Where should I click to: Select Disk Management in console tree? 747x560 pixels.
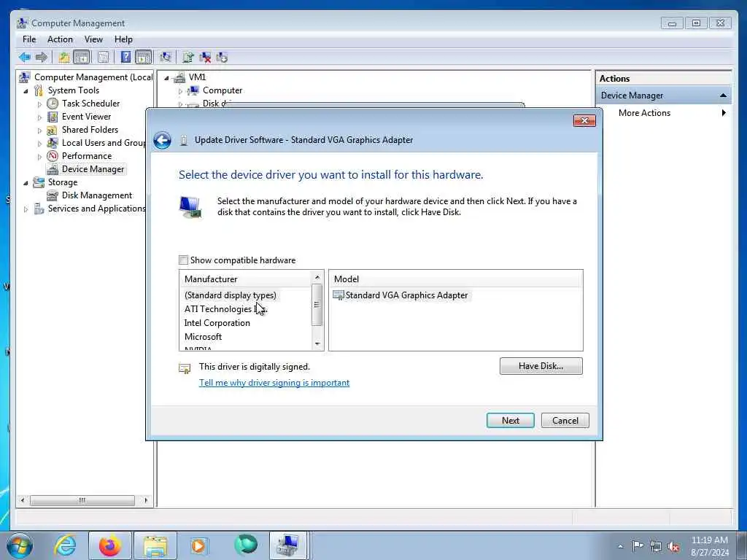pos(90,195)
